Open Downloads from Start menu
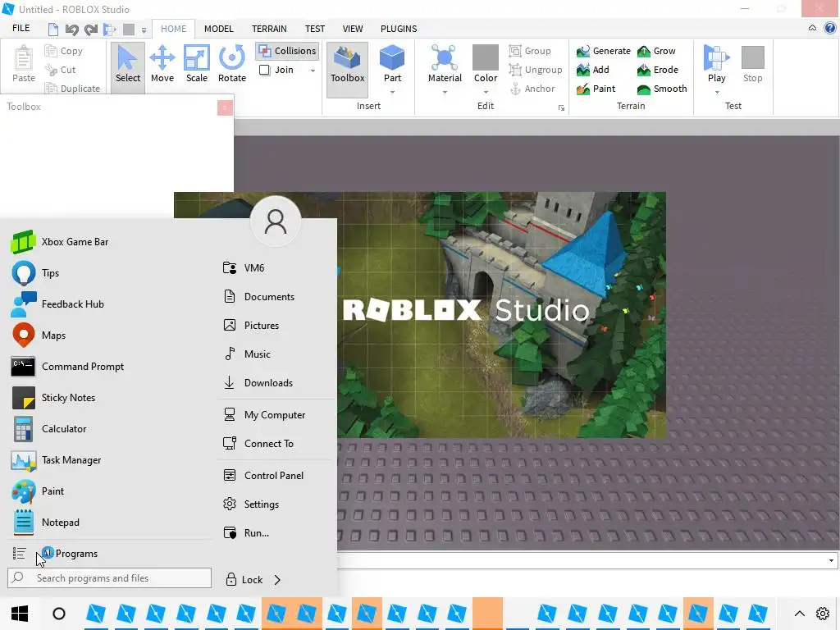This screenshot has height=630, width=840. (x=258, y=383)
